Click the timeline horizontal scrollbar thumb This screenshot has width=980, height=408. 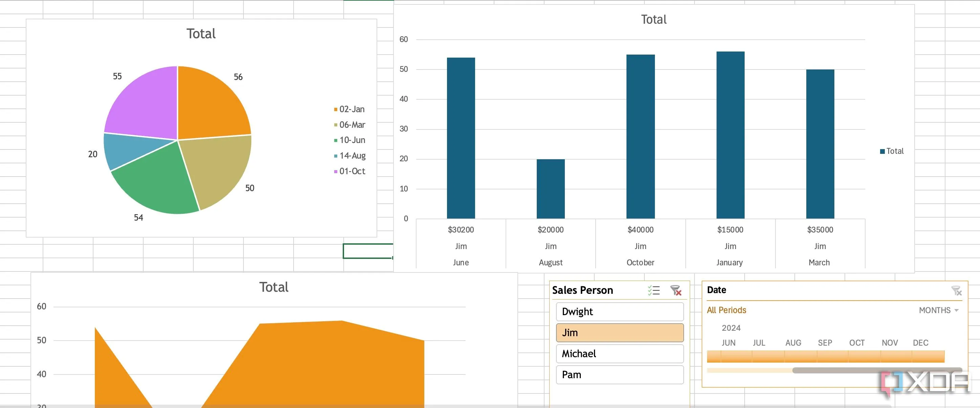[x=877, y=370]
